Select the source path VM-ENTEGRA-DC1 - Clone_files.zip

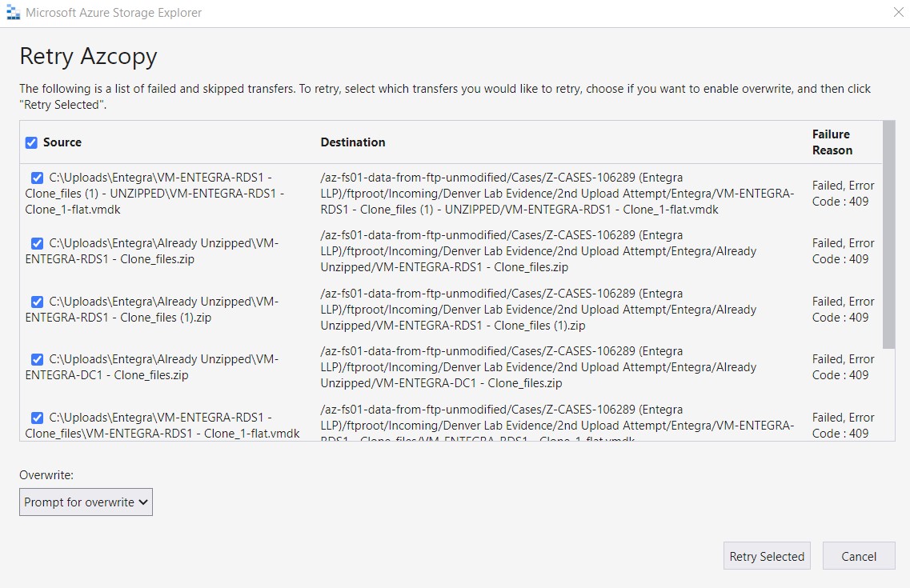coord(152,367)
